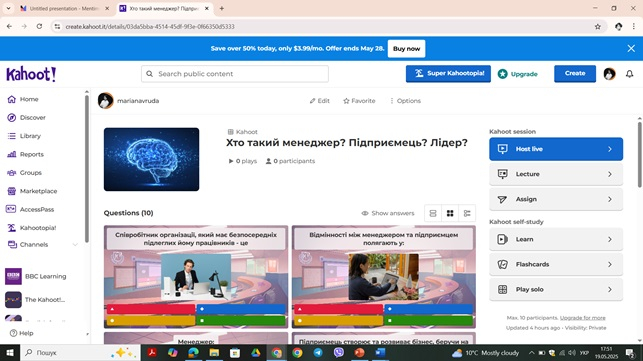Open question card 'Співробітник організації'
This screenshot has width=643, height=361.
click(196, 277)
